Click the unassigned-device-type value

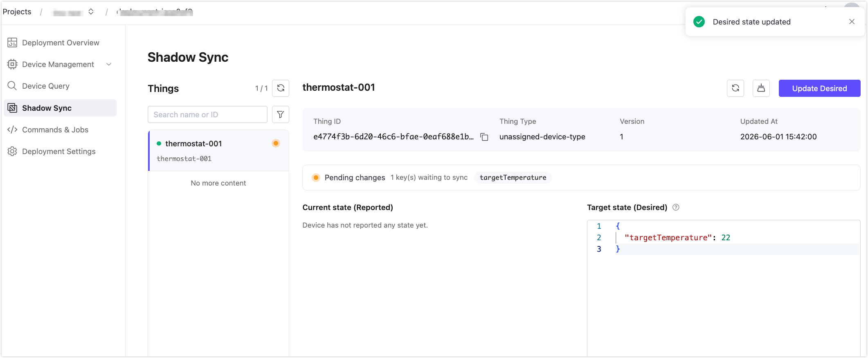click(542, 137)
